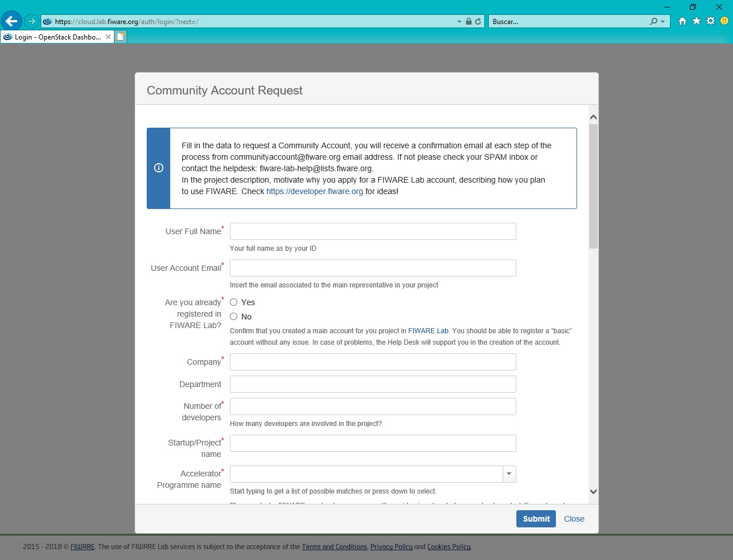Image resolution: width=733 pixels, height=560 pixels.
Task: Open the address bar URL history dropdown
Action: click(459, 22)
